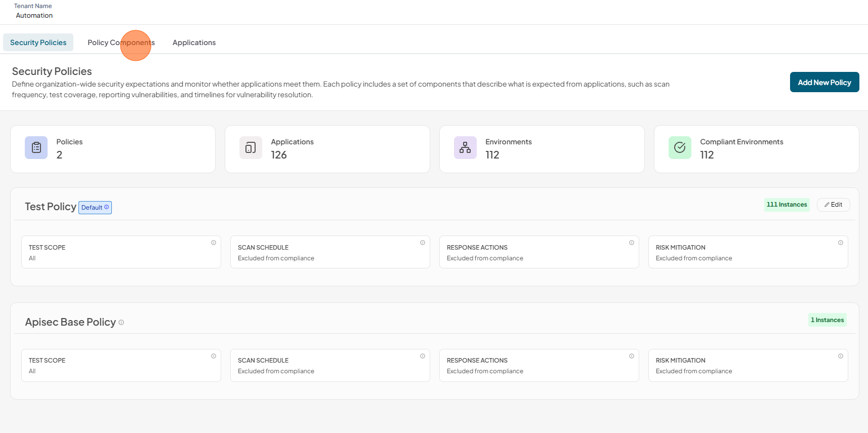Open the Applications tab
Screen dimensions: 868x433
tap(194, 43)
